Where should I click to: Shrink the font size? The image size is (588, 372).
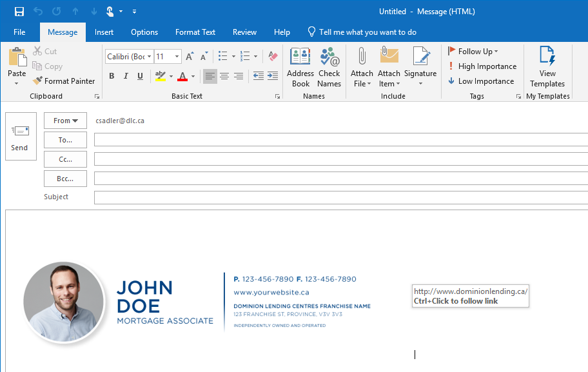click(x=204, y=56)
